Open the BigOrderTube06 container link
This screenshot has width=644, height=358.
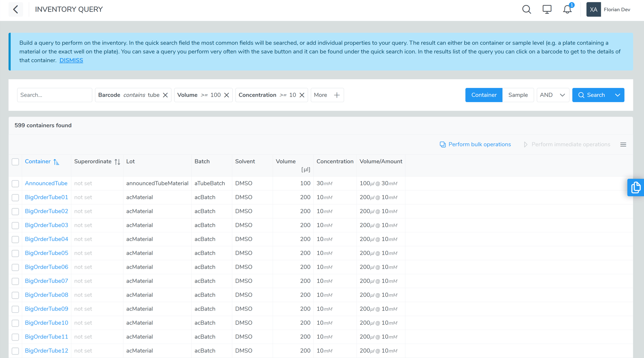pos(46,267)
